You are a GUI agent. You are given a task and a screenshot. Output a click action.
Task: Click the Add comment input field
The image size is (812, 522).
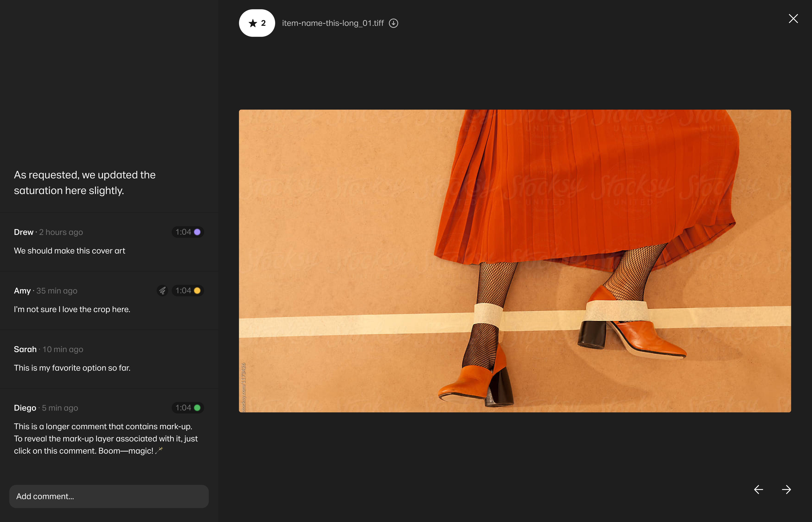tap(109, 496)
